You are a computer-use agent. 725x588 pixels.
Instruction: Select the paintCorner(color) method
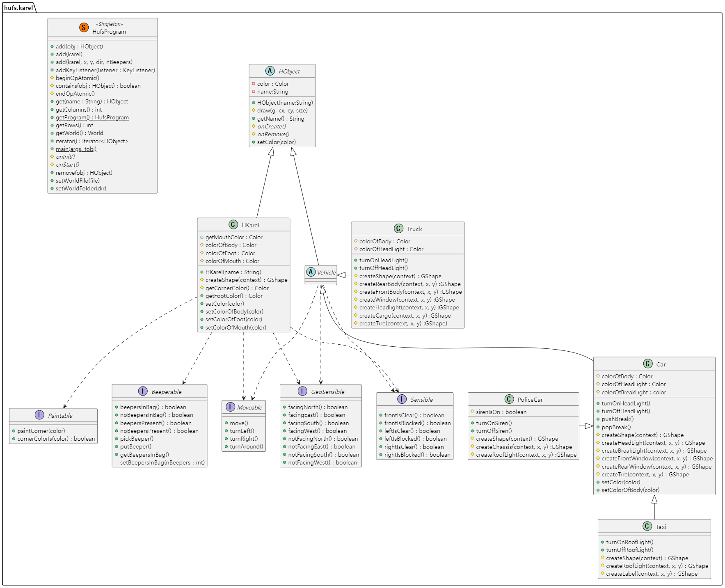pyautogui.click(x=41, y=431)
